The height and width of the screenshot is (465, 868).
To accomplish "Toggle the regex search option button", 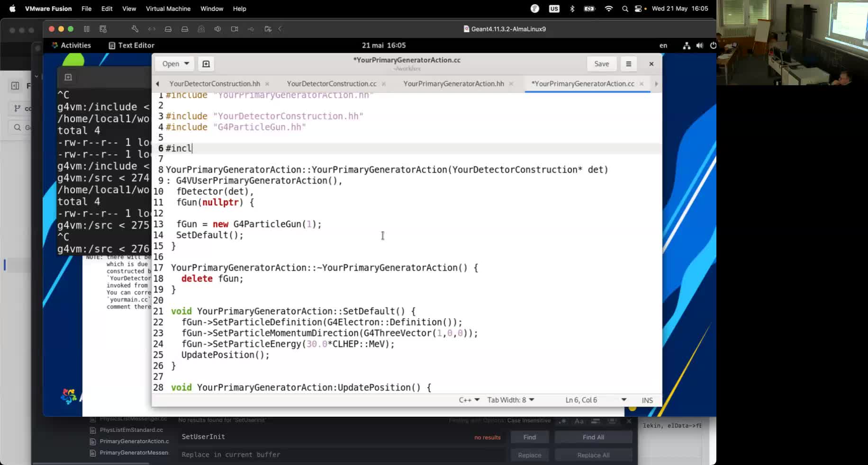I will [563, 421].
